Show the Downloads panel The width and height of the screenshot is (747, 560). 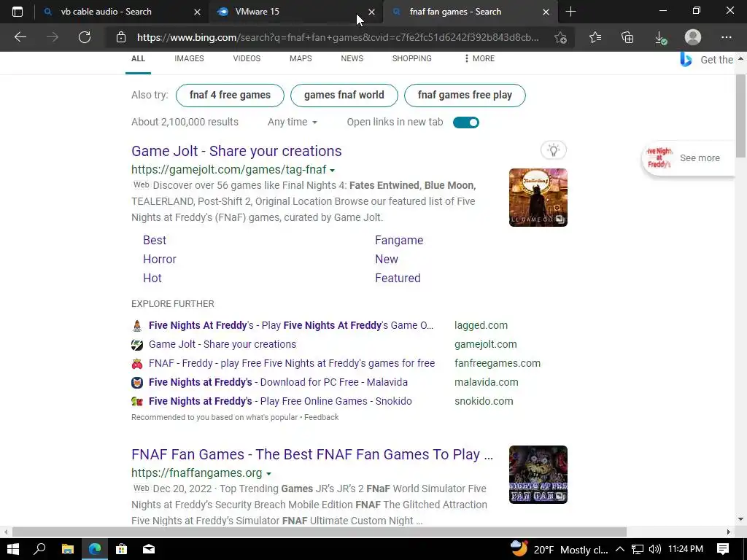660,37
